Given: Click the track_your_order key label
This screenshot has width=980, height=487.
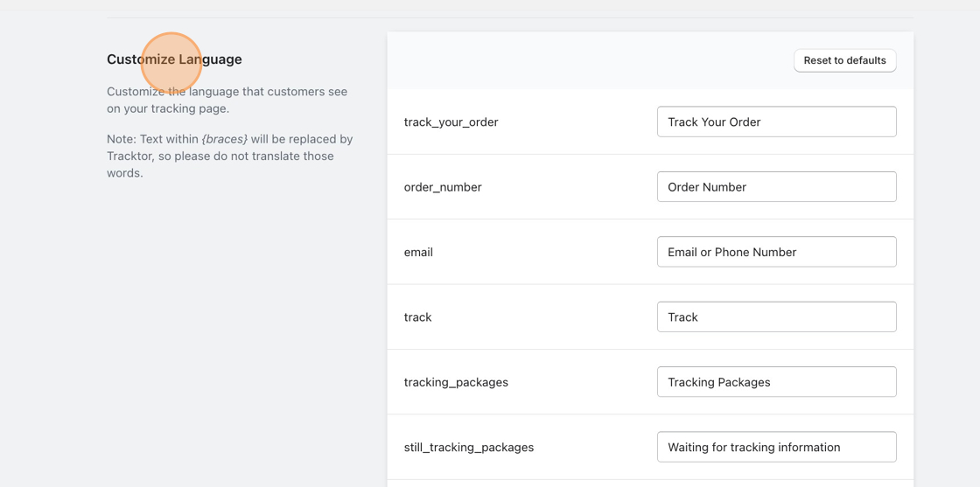Looking at the screenshot, I should pos(451,122).
